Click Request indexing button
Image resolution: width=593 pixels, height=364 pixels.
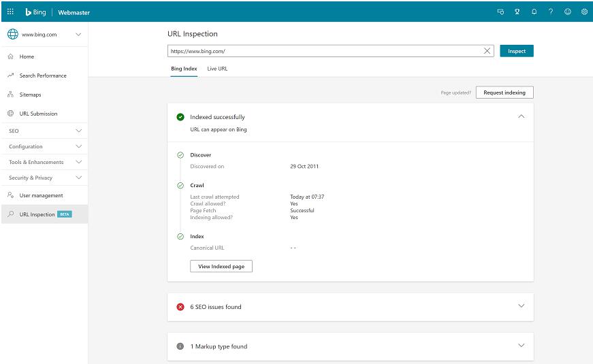point(504,93)
